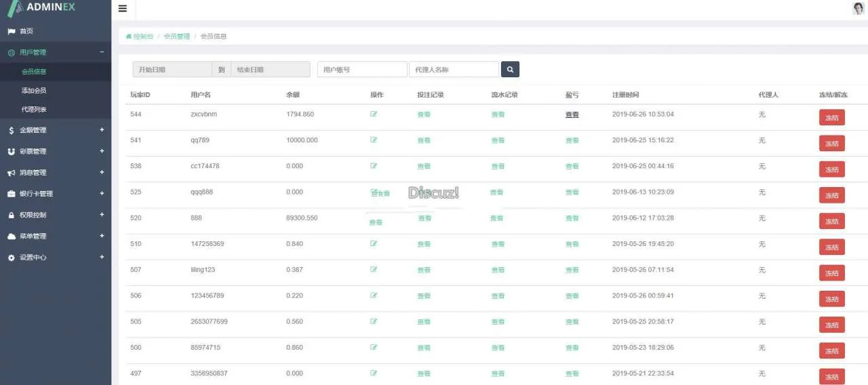Open 添加会员 in the sidebar
The width and height of the screenshot is (868, 385).
(x=34, y=90)
